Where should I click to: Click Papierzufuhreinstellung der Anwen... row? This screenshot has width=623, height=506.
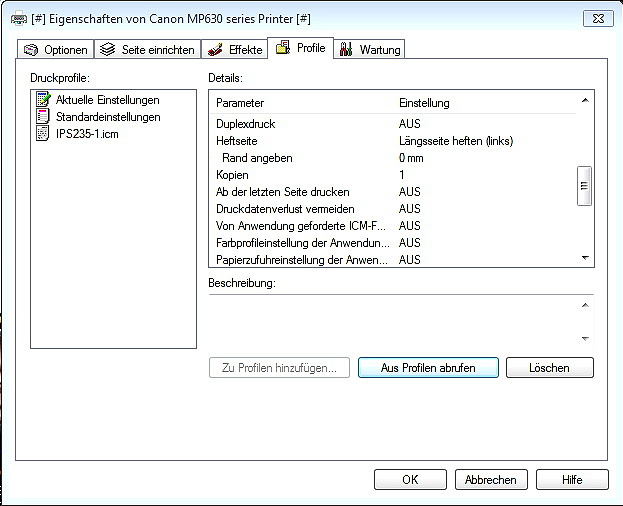click(393, 260)
